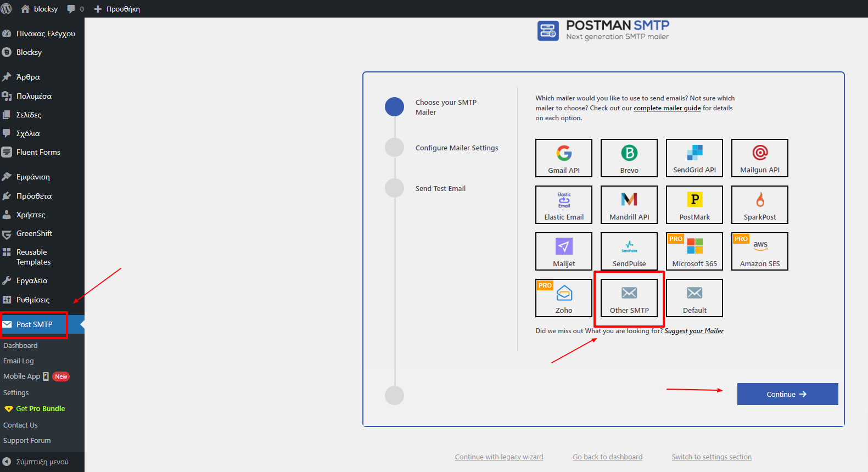Viewport: 868px width, 472px height.
Task: Open the Σελίδες pages menu
Action: 42,115
